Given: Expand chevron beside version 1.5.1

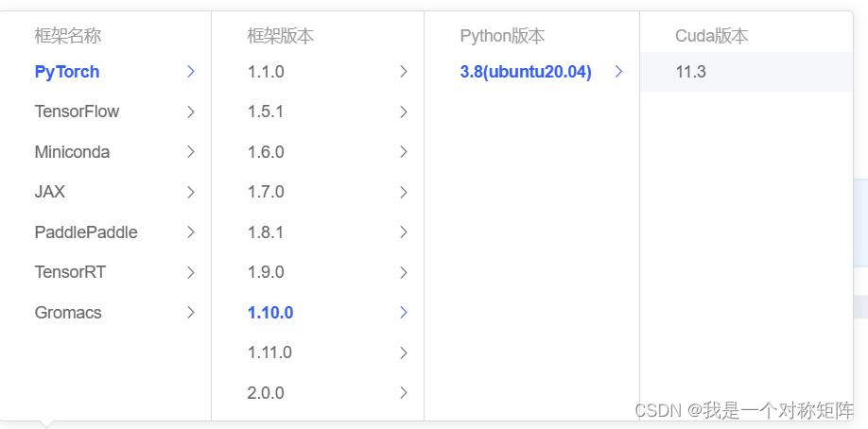Looking at the screenshot, I should click(x=404, y=112).
